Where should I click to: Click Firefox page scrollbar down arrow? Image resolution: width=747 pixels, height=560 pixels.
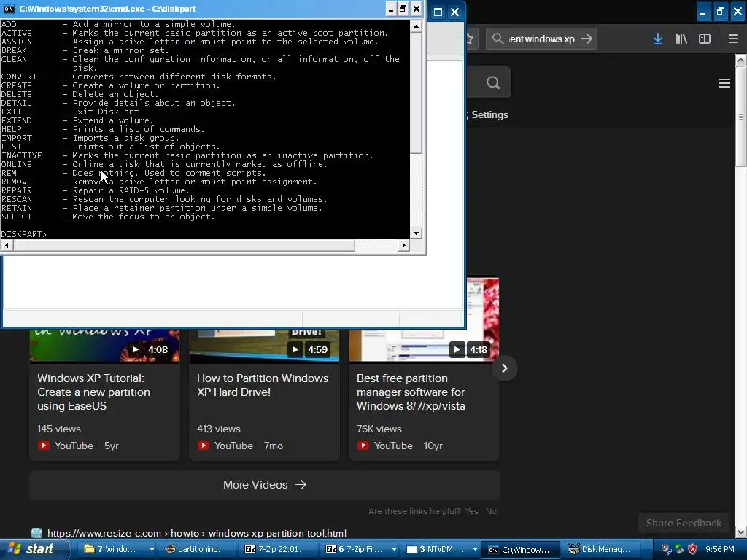tap(741, 532)
